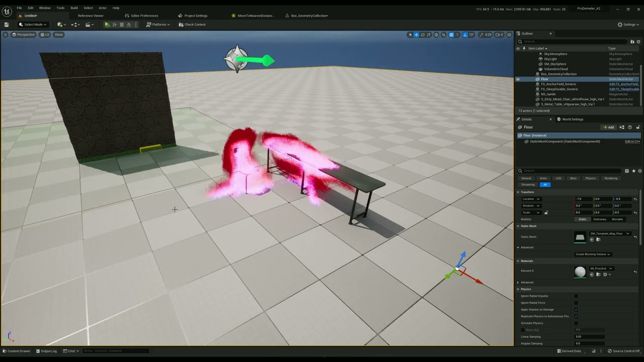This screenshot has width=644, height=362.
Task: Open the Actor menu
Action: (x=102, y=8)
